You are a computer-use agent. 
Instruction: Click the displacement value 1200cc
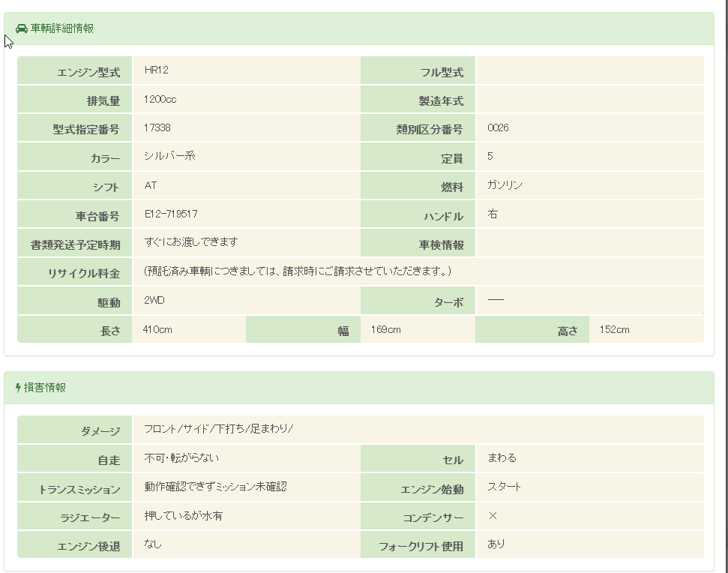click(x=160, y=99)
